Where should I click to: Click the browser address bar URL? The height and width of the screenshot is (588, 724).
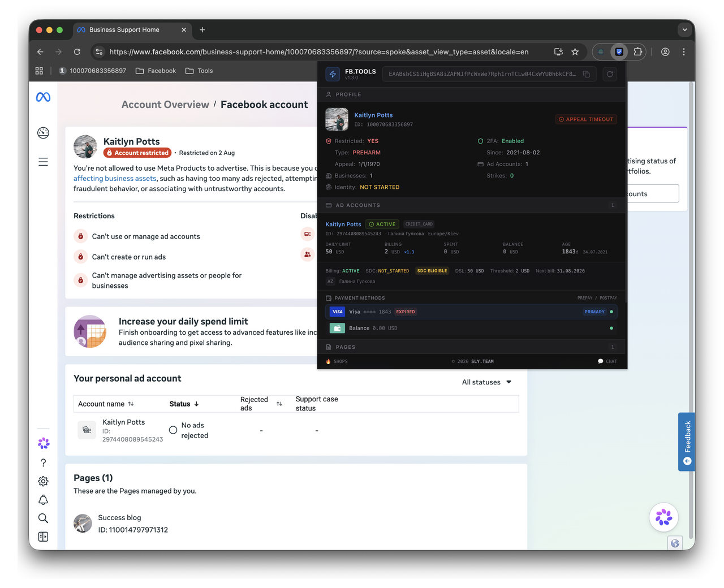click(319, 52)
